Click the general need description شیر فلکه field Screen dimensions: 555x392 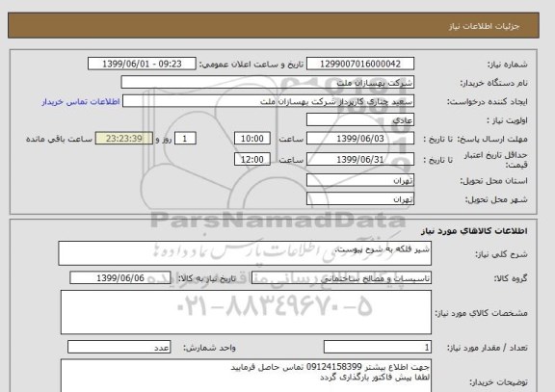[x=245, y=253]
